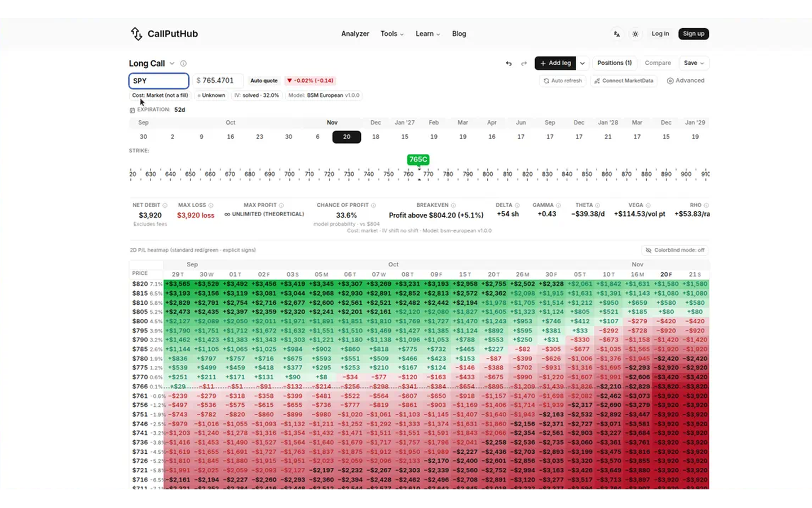This screenshot has width=812, height=508.
Task: Open the Long Call strategy dropdown
Action: pos(172,63)
